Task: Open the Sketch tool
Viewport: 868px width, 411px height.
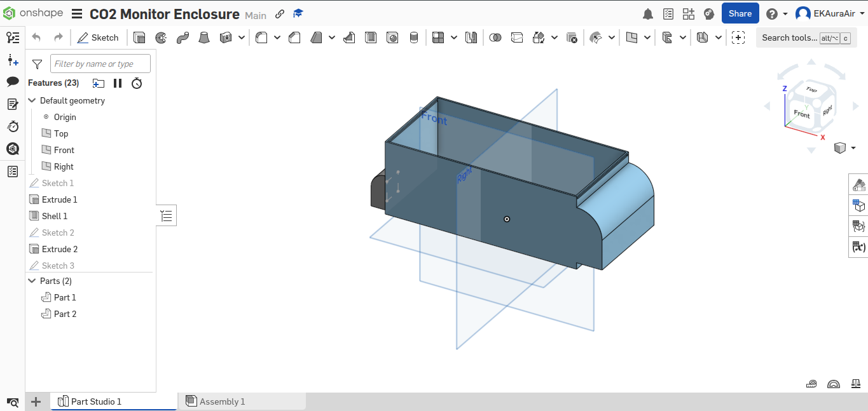Action: coord(98,37)
